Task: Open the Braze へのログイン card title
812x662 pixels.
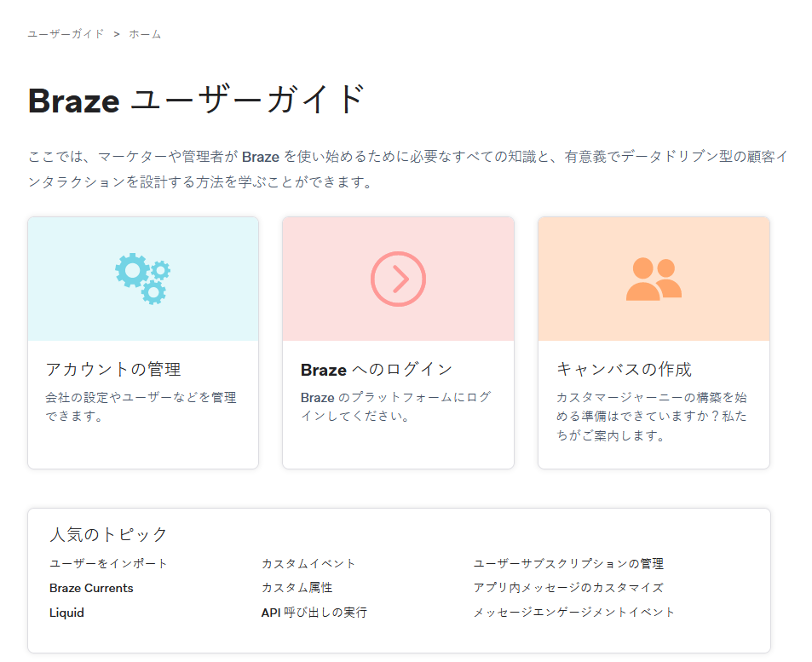Action: pos(377,369)
